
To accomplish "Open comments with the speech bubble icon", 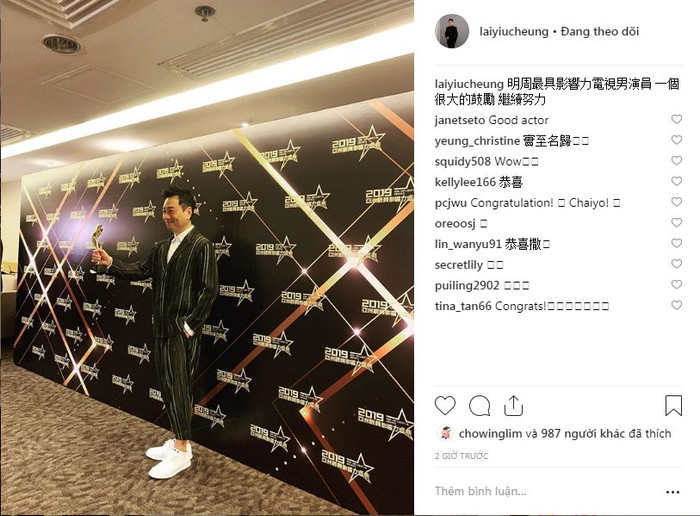I will pyautogui.click(x=479, y=405).
